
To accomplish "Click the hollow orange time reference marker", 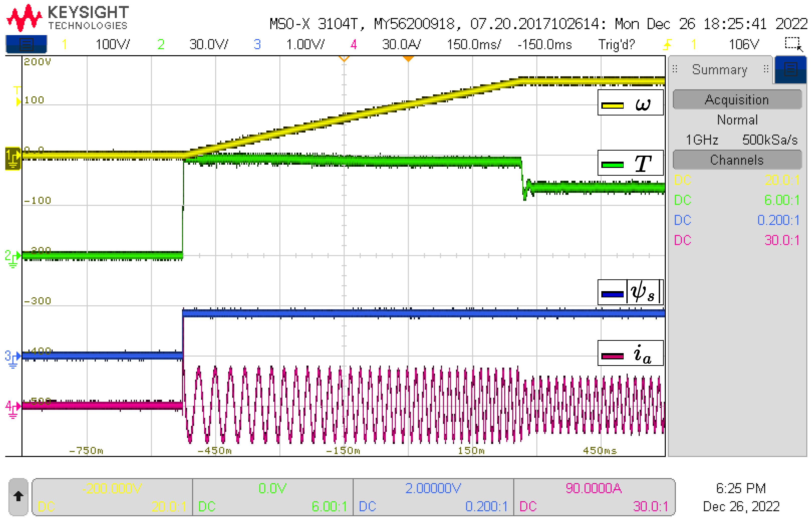I will click(x=344, y=59).
